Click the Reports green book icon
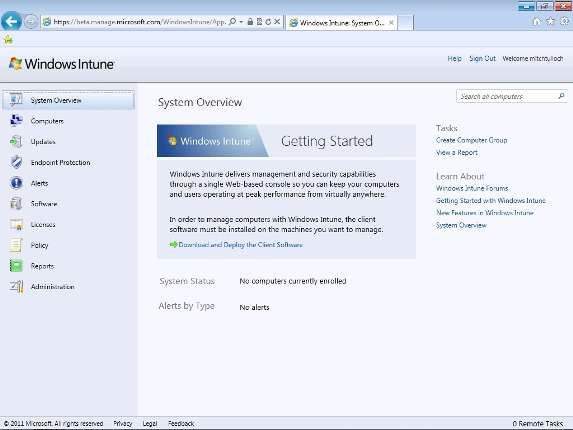 pos(16,266)
